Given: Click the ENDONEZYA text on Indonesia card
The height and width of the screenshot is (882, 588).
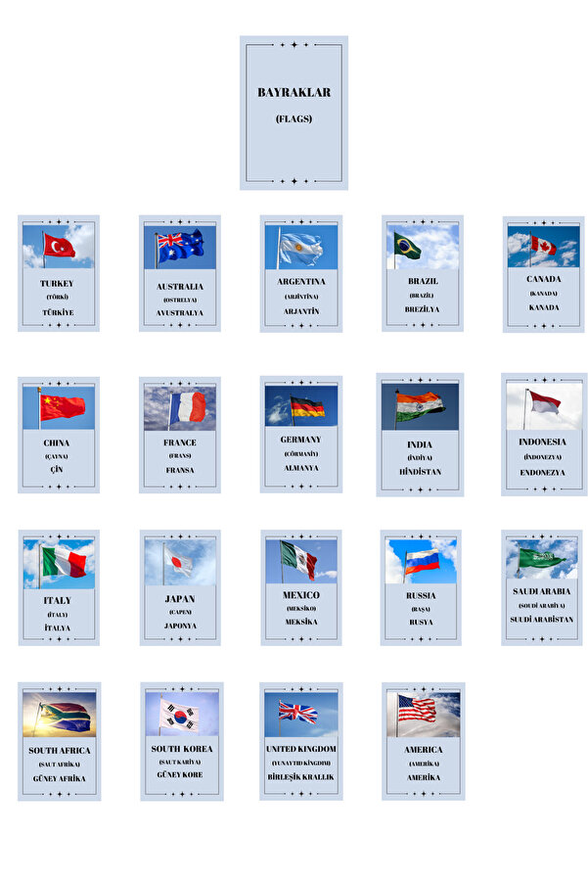Looking at the screenshot, I should point(542,472).
